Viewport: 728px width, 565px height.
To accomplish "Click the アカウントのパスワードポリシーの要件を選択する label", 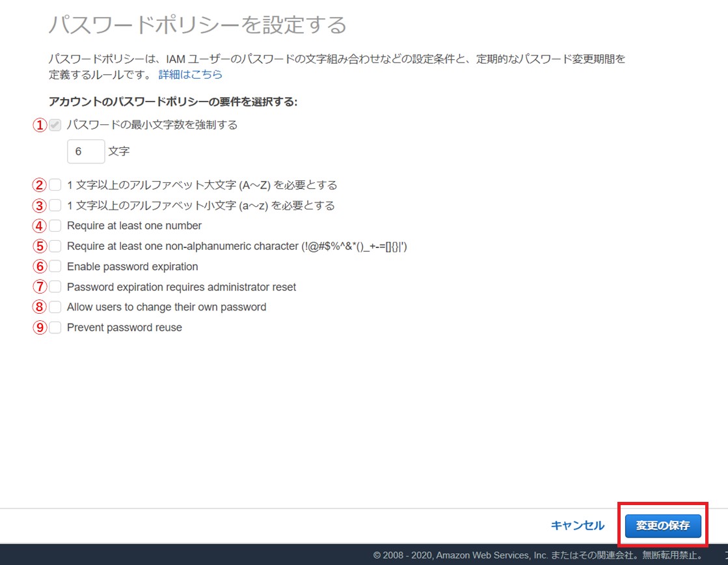I will click(172, 102).
